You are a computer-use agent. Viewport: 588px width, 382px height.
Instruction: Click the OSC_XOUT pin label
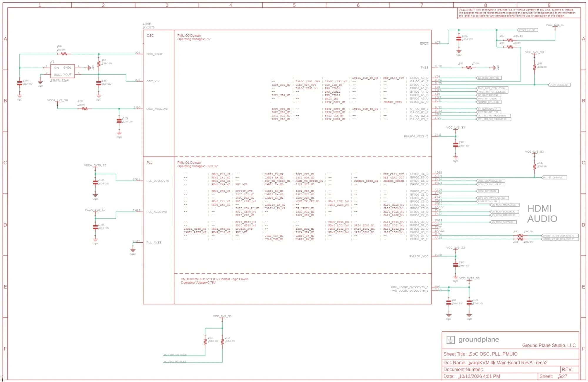pos(154,54)
